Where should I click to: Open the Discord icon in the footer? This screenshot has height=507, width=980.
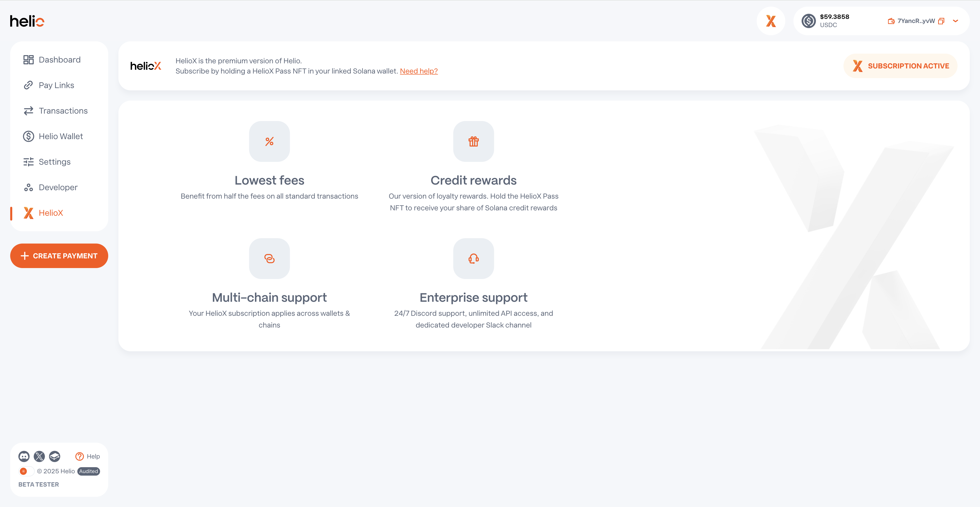pyautogui.click(x=24, y=456)
